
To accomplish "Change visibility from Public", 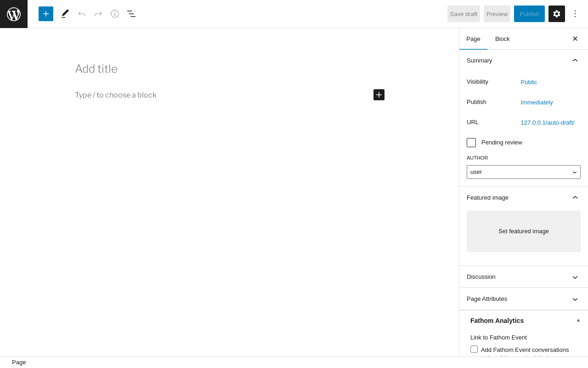I will [x=529, y=82].
